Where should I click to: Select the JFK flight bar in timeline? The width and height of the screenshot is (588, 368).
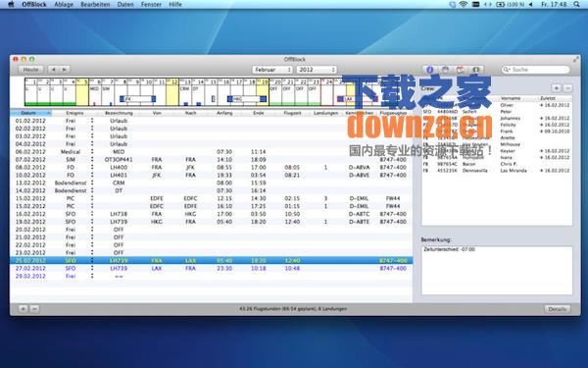tap(137, 99)
